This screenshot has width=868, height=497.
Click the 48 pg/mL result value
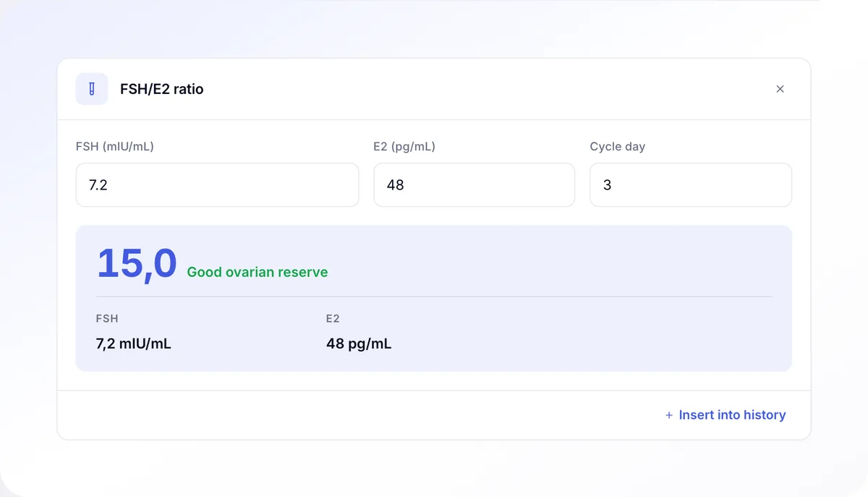[359, 344]
